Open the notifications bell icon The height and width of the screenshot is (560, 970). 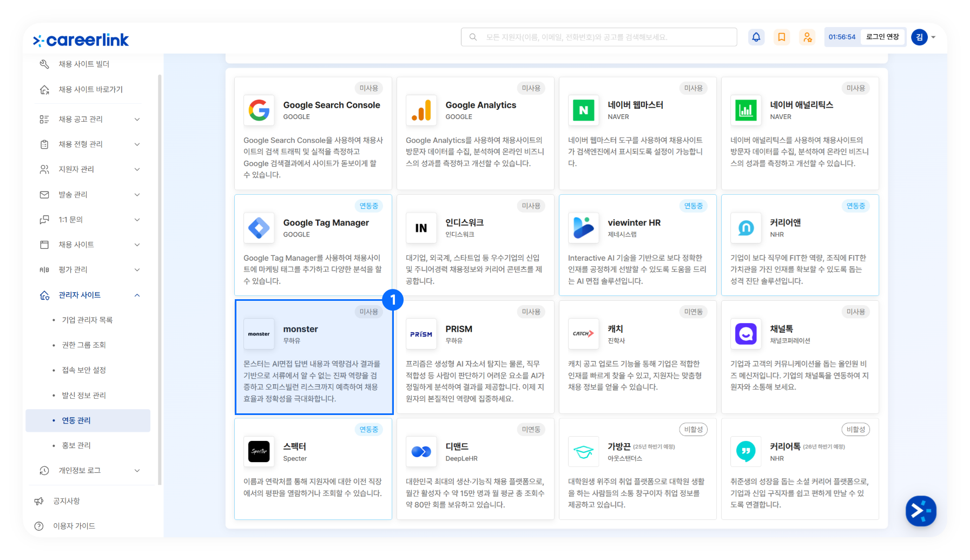[756, 37]
